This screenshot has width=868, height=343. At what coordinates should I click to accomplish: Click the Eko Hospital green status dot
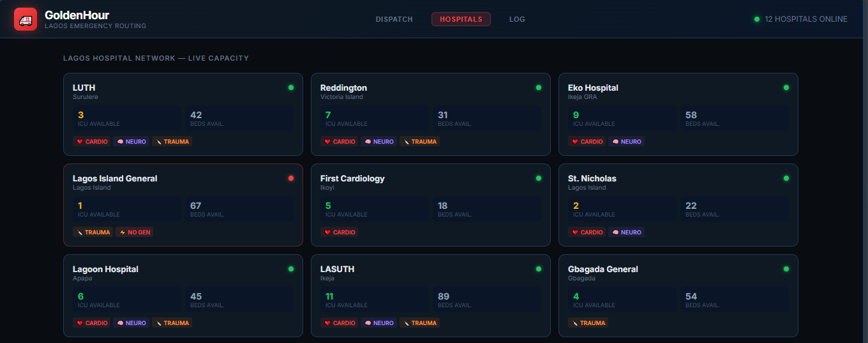(x=786, y=88)
